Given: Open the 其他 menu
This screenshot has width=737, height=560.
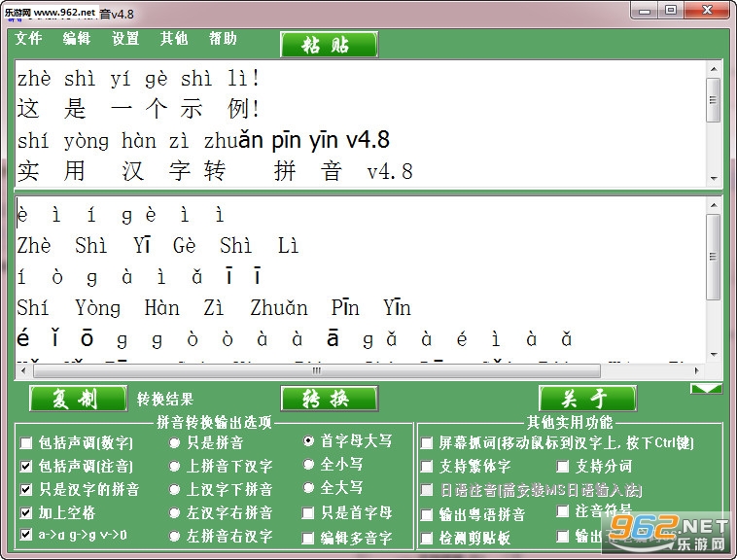Looking at the screenshot, I should (174, 39).
